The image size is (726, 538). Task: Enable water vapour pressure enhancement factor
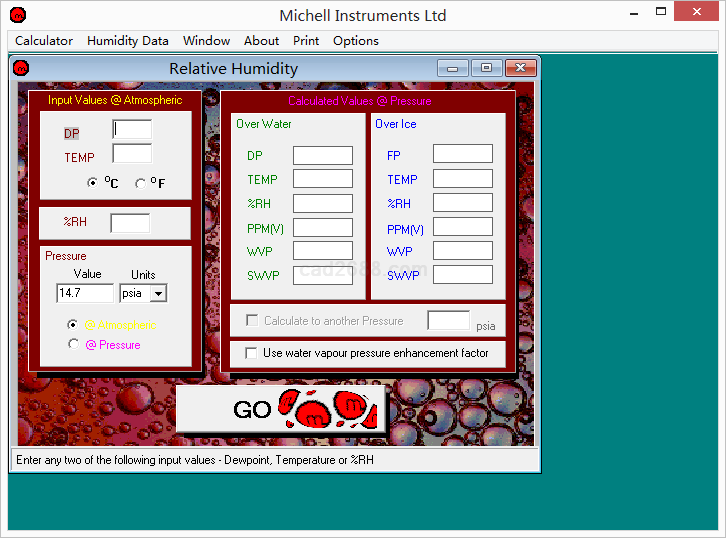pyautogui.click(x=251, y=353)
